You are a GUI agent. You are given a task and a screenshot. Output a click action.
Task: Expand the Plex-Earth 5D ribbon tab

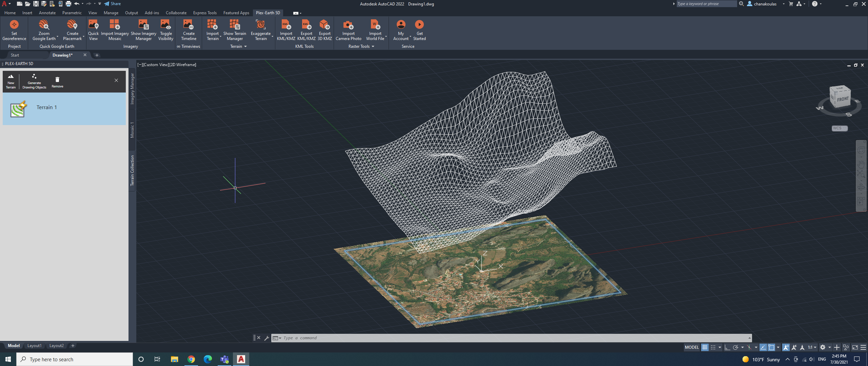[268, 12]
